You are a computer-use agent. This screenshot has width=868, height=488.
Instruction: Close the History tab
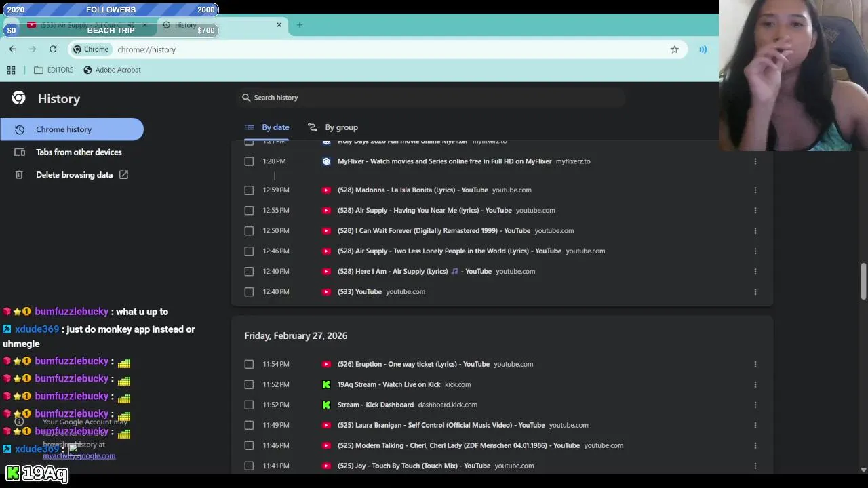(279, 25)
